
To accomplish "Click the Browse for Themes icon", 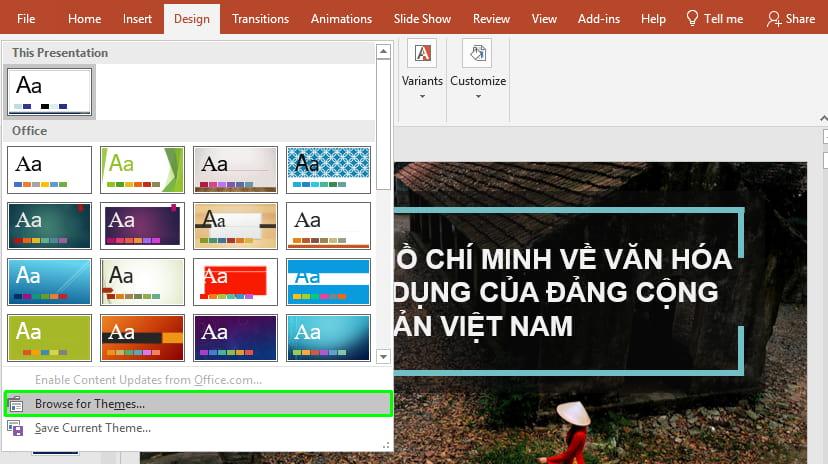I will 15,404.
